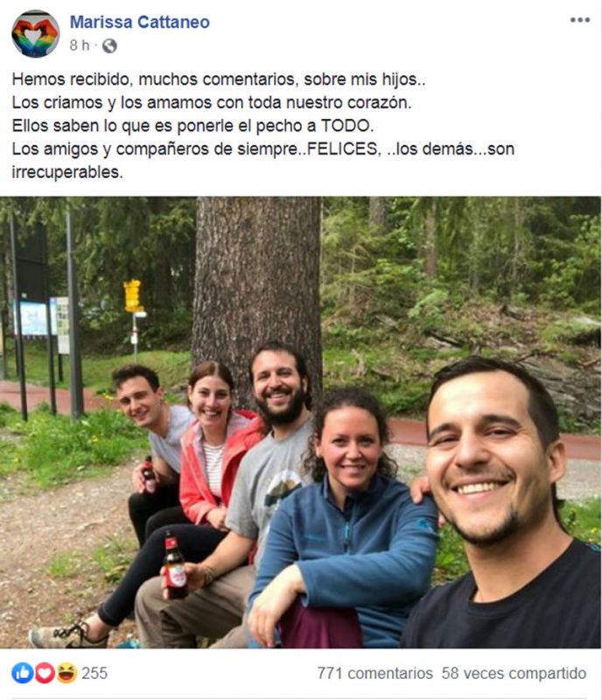Open Marissa Cattaneo's profile name link

tap(140, 22)
